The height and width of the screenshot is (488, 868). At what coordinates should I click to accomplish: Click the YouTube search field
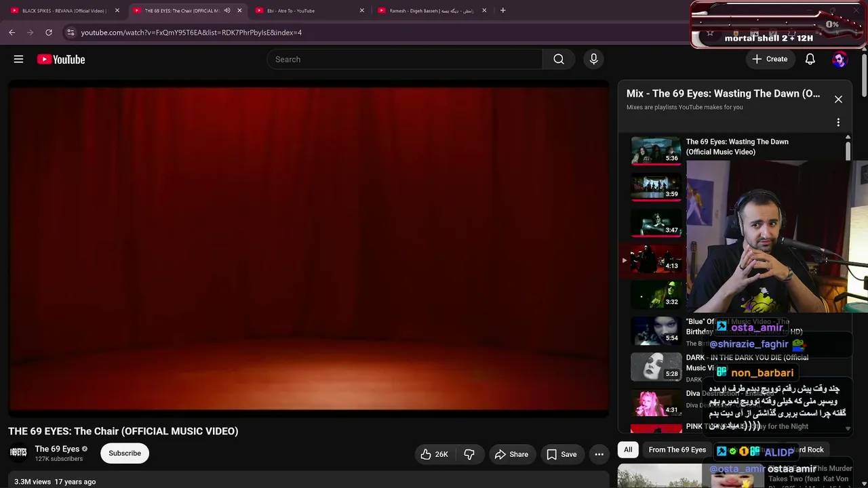click(405, 59)
